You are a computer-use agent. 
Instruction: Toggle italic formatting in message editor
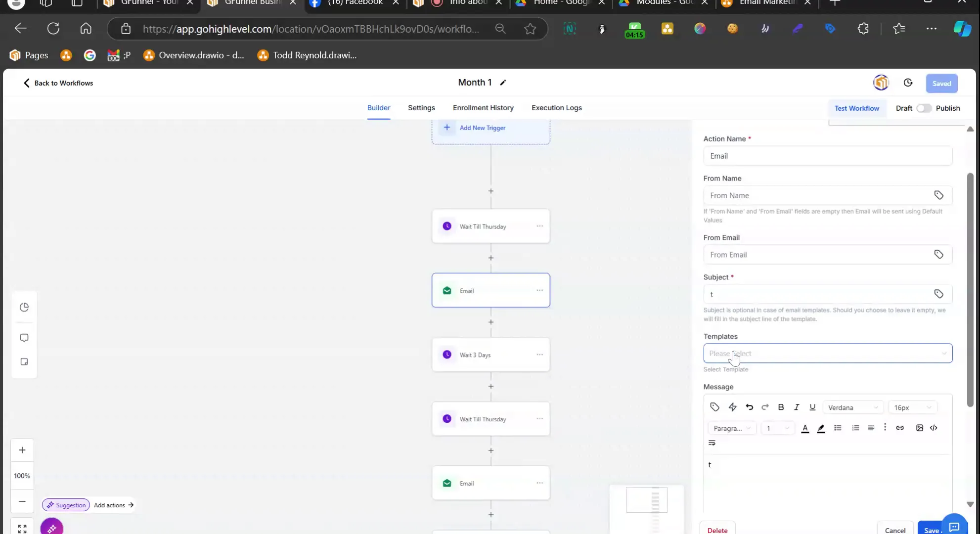[x=797, y=407]
